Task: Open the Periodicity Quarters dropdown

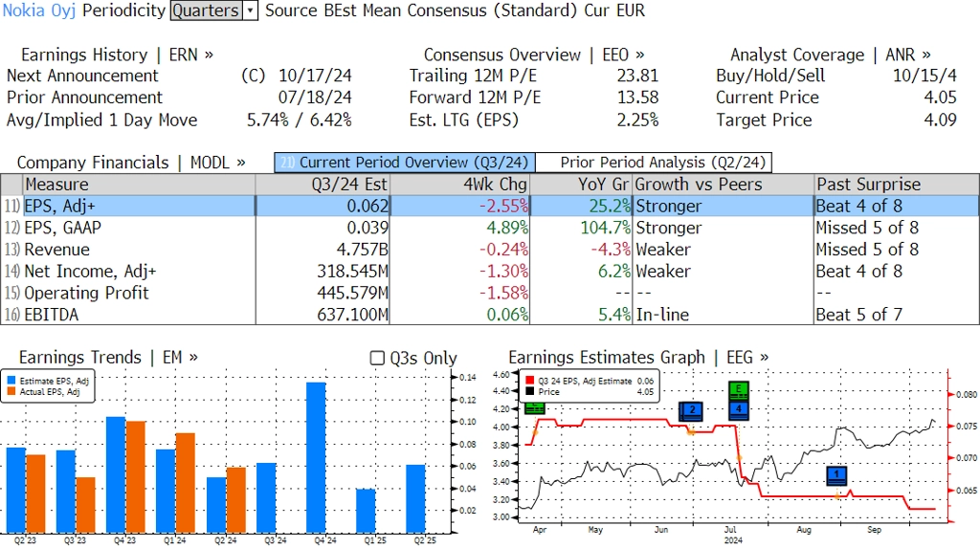Action: [213, 11]
